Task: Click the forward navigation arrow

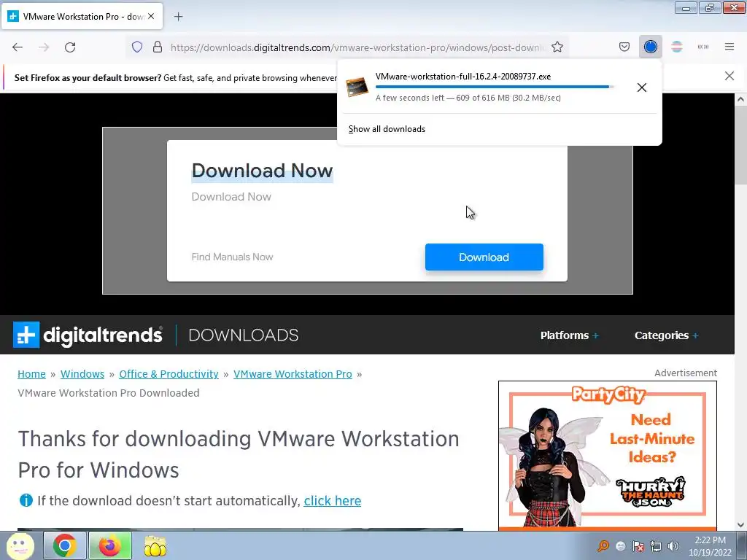Action: [44, 47]
